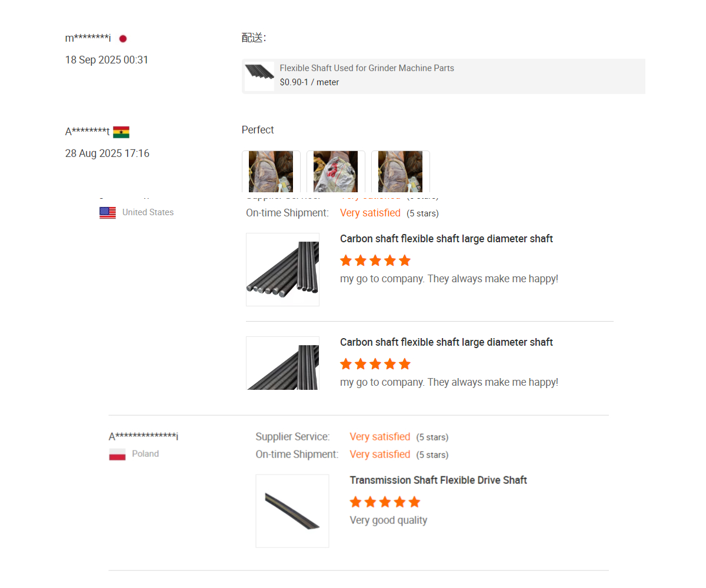Click the star rating under Transmission Shaft
The height and width of the screenshot is (588, 706).
[x=385, y=502]
